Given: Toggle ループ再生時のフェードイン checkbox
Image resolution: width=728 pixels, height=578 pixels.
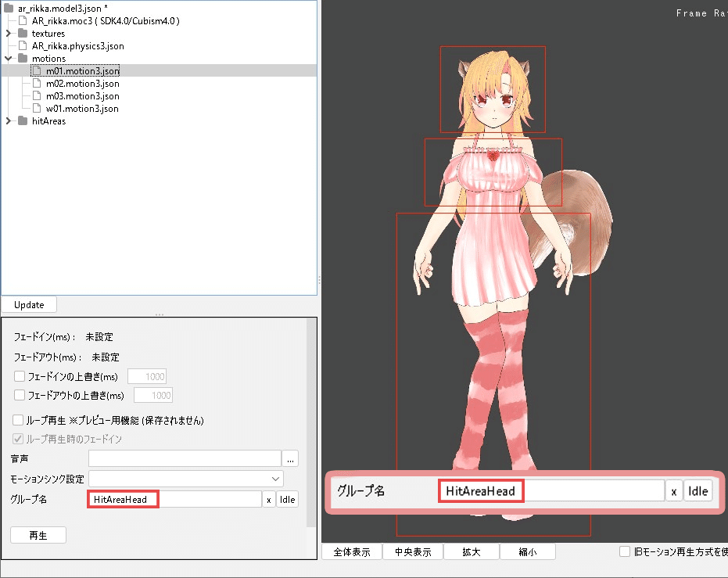Looking at the screenshot, I should pos(18,439).
